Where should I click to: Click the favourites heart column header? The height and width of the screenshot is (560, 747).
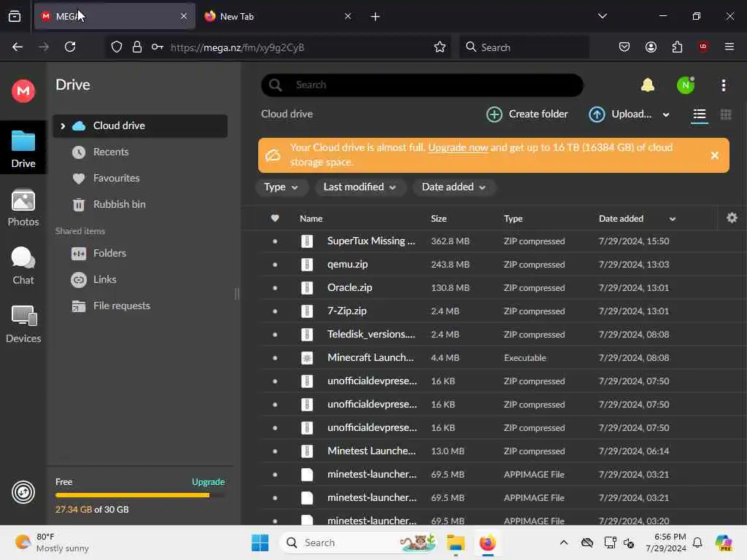[x=275, y=218]
